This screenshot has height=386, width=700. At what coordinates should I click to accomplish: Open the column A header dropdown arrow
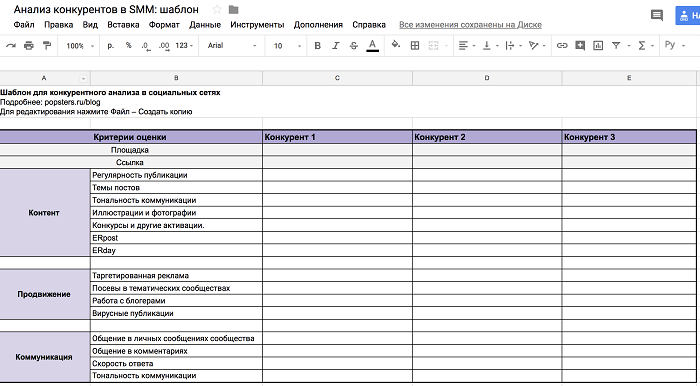coord(83,79)
